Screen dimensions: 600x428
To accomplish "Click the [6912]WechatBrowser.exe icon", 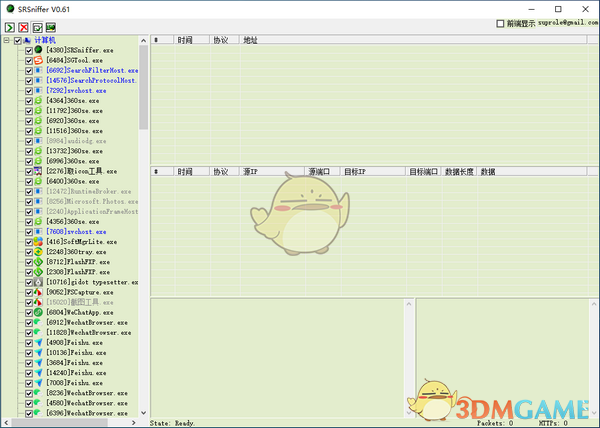I will (38, 322).
